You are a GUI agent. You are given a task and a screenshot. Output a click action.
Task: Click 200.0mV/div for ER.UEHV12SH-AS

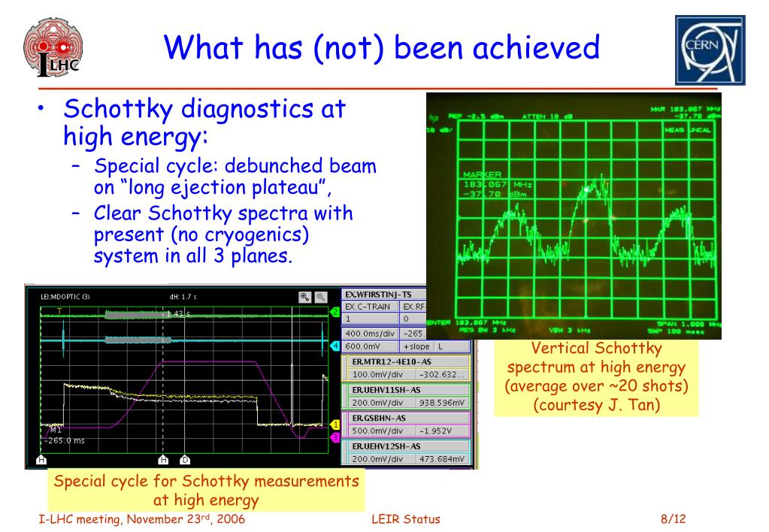click(x=383, y=459)
